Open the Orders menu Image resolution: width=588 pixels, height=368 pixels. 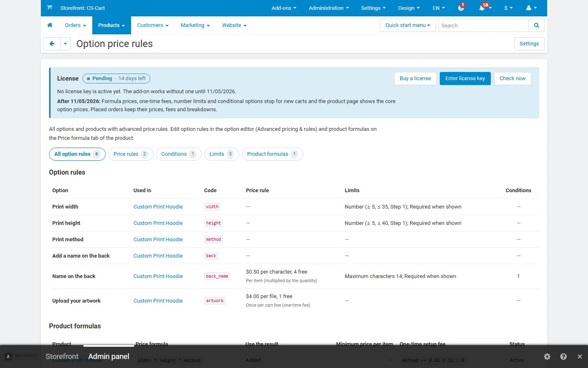[76, 25]
